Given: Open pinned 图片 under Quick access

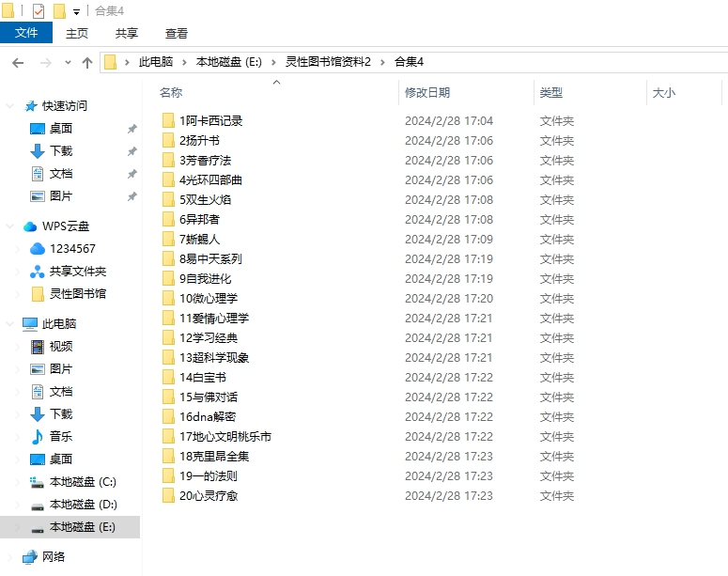Looking at the screenshot, I should (x=61, y=196).
